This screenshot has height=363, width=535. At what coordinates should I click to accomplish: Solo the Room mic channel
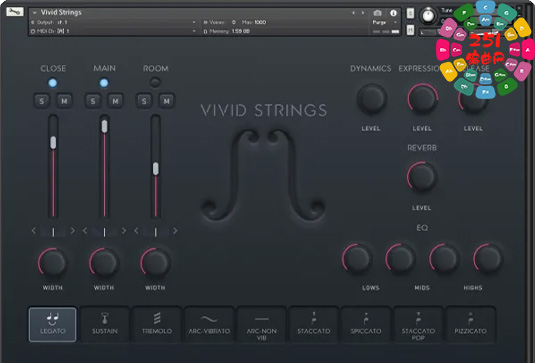[x=144, y=101]
